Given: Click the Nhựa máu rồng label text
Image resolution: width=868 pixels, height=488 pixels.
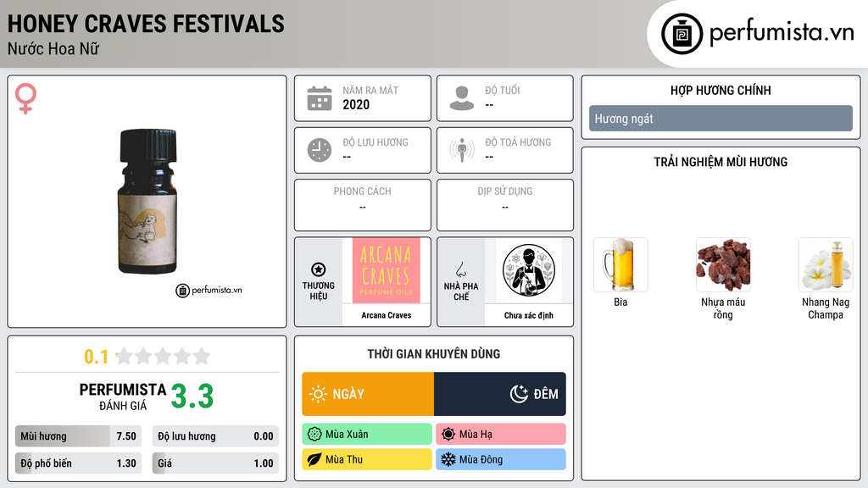Looking at the screenshot, I should 723,308.
